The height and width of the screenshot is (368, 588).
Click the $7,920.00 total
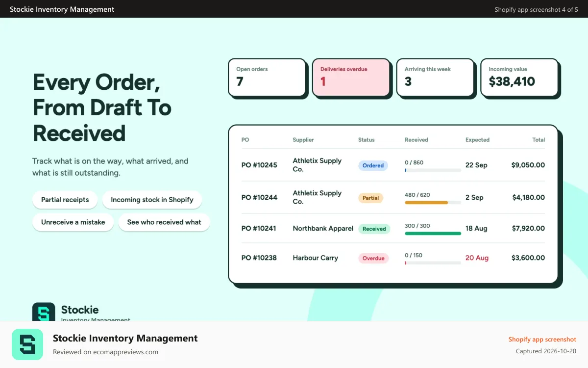[x=529, y=228]
